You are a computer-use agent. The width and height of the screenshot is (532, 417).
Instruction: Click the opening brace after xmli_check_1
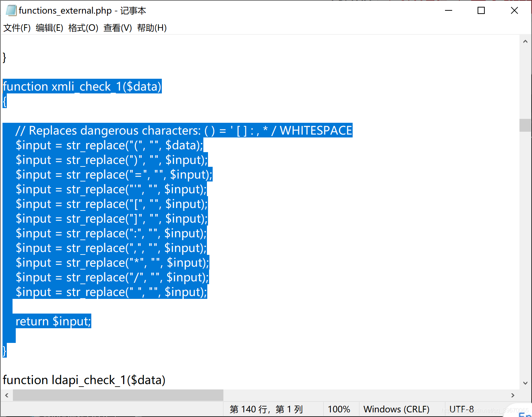tap(5, 101)
